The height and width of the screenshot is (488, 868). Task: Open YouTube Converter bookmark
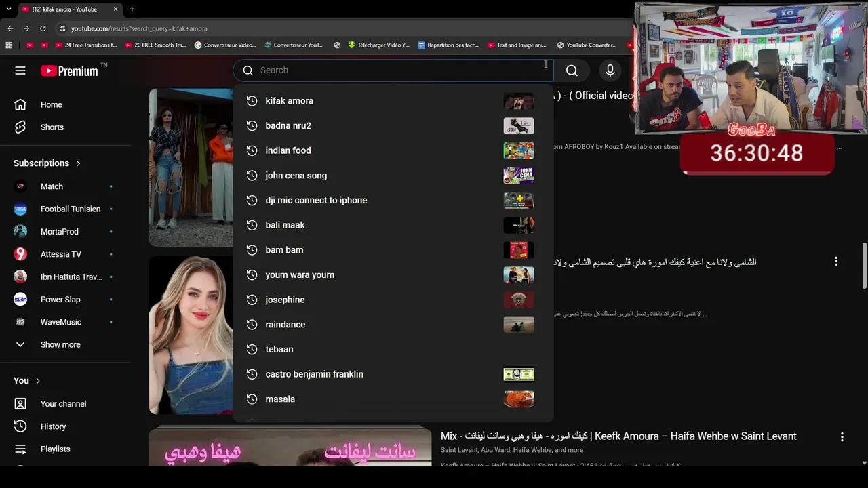pos(587,45)
